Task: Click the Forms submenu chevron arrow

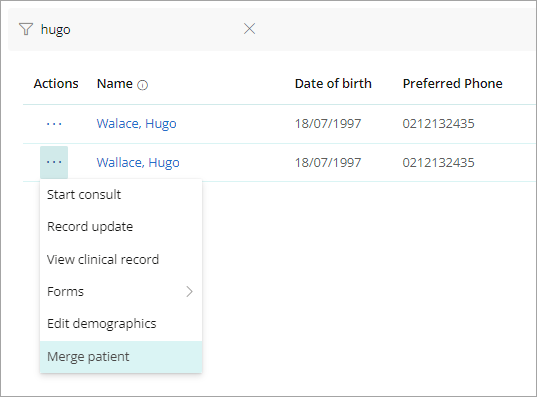Action: (189, 291)
